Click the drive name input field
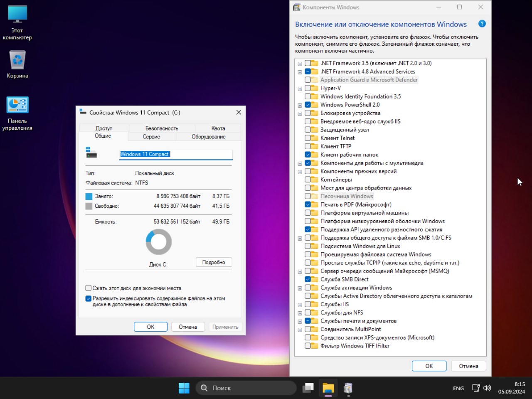This screenshot has height=399, width=532. pos(176,154)
